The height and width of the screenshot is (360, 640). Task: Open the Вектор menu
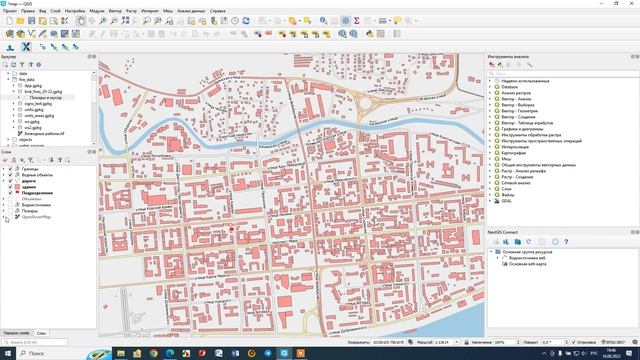click(115, 11)
